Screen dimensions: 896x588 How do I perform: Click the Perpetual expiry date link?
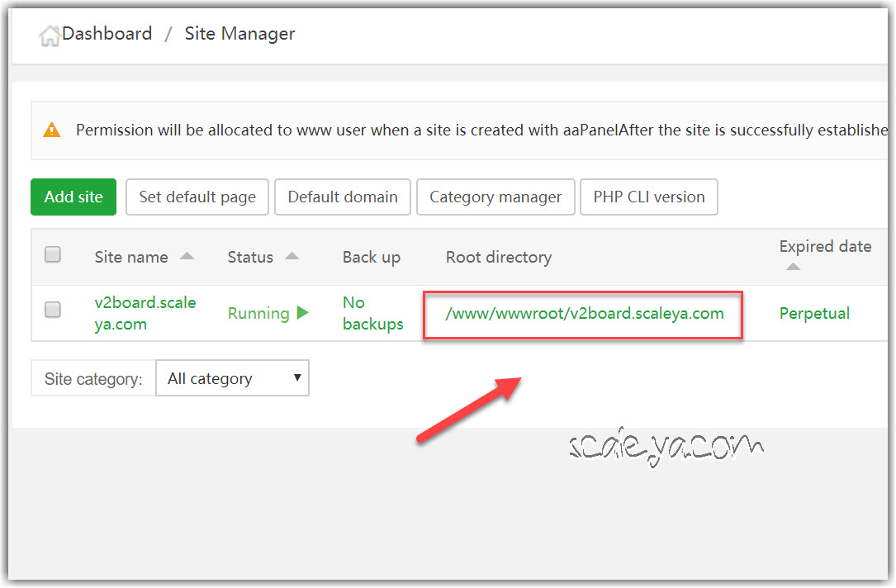(814, 313)
